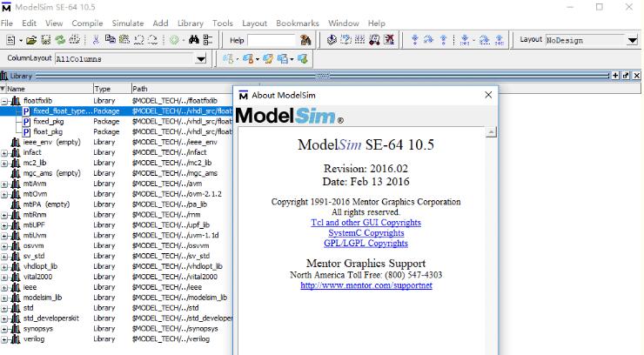This screenshot has height=355, width=644.
Task: Select the synopsys library row
Action: (117, 328)
